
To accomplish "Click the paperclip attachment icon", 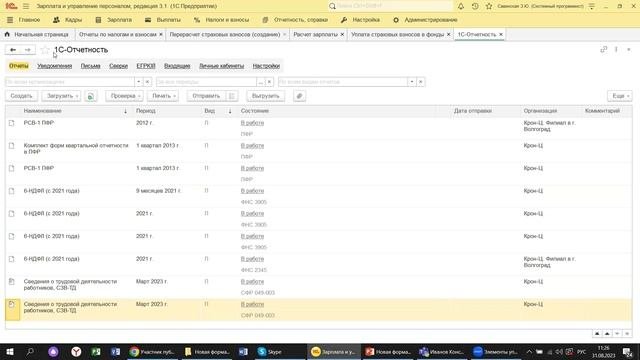I will point(299,96).
